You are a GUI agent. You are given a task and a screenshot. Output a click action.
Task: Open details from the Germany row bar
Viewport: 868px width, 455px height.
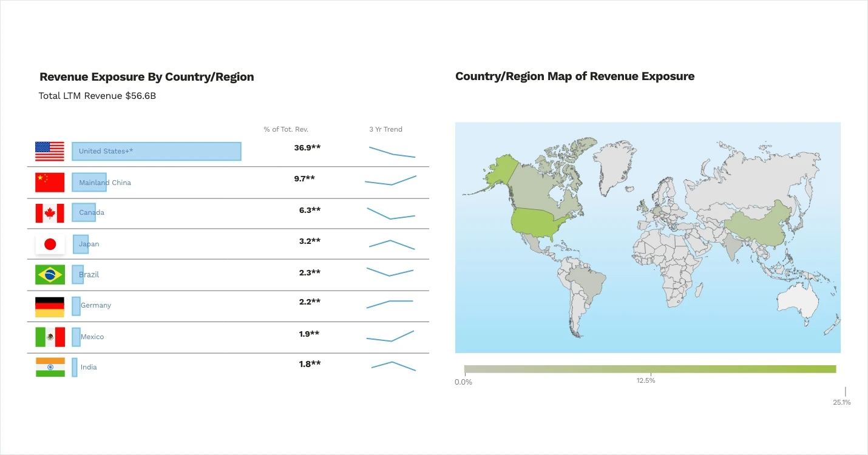tap(75, 306)
